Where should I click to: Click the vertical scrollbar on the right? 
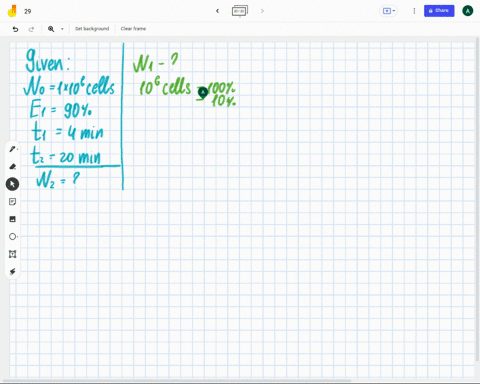click(478, 200)
